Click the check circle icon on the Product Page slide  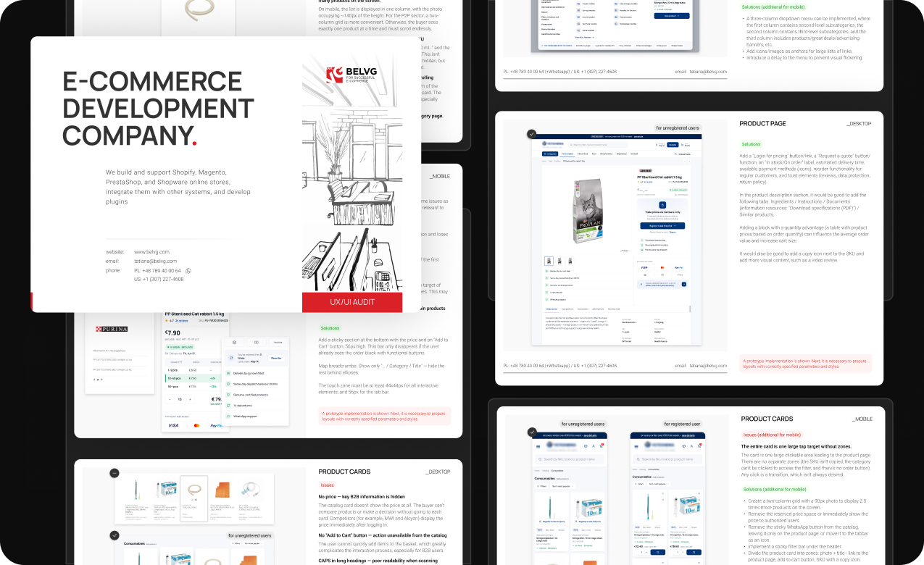click(532, 134)
